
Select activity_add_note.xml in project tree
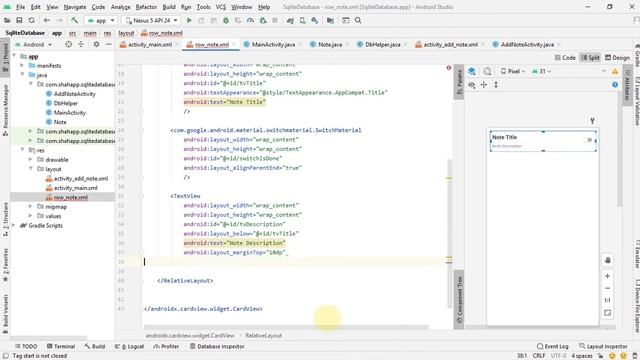(81, 178)
